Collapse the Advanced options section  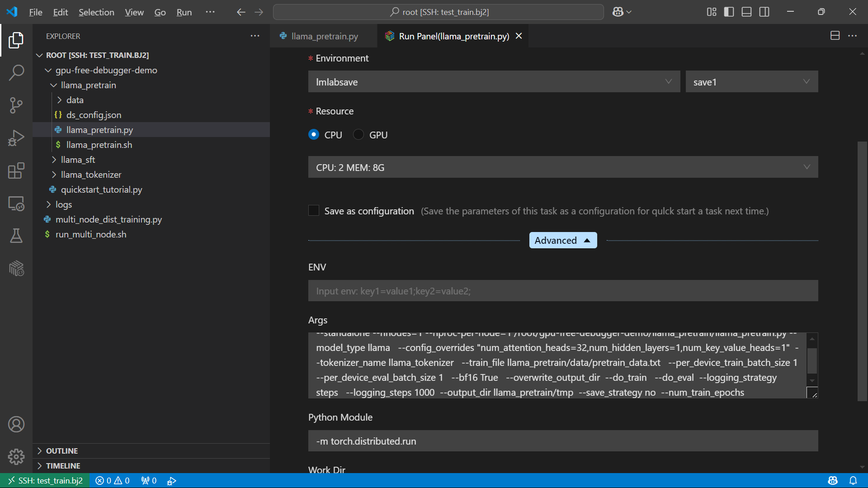pos(563,240)
